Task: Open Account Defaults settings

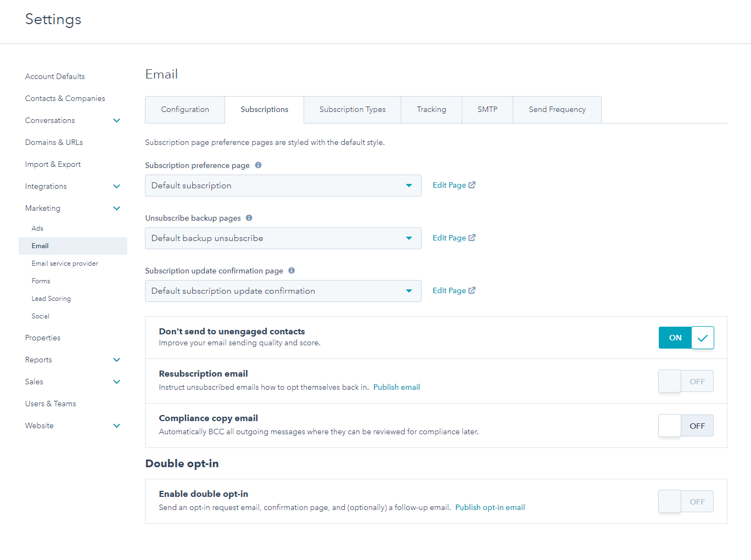Action: click(x=55, y=76)
